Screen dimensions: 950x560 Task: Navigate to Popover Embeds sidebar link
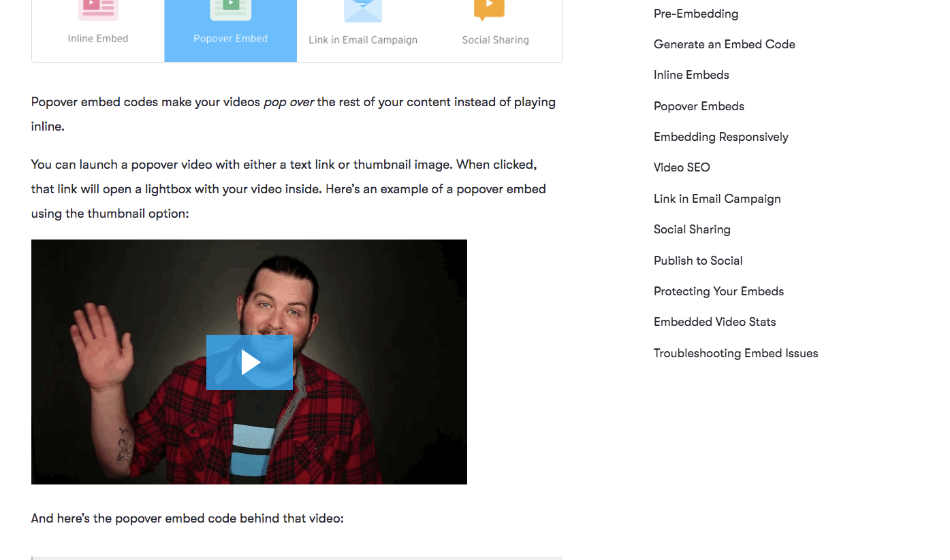pos(699,106)
